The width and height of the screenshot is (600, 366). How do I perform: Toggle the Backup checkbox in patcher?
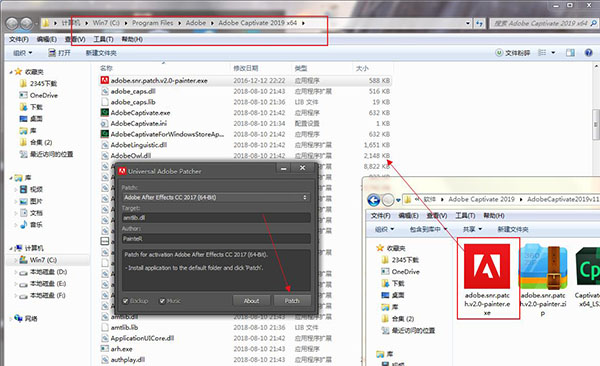(126, 301)
